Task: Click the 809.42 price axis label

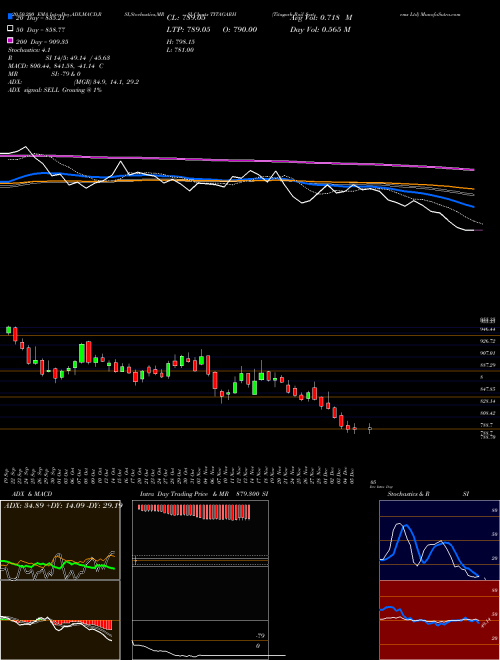Action: (488, 413)
